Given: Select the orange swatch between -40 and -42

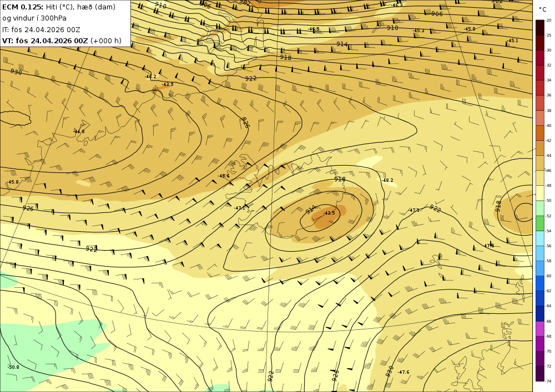Looking at the screenshot, I should click(540, 133).
